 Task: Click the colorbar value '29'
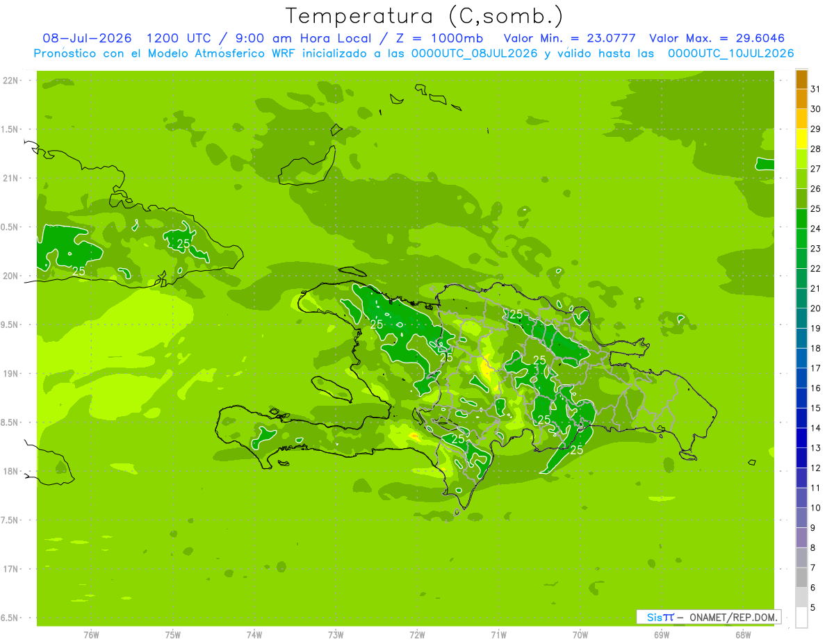coord(816,129)
